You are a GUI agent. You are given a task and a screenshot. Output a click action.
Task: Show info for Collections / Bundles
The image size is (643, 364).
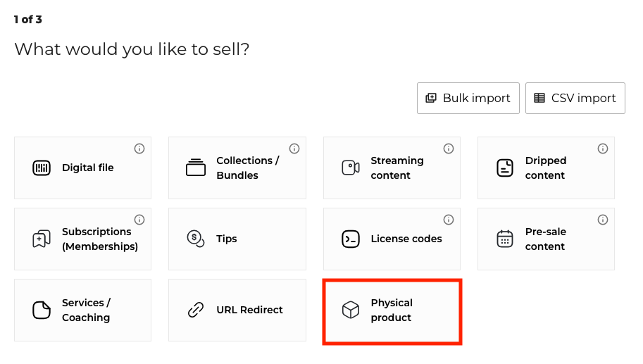click(294, 149)
